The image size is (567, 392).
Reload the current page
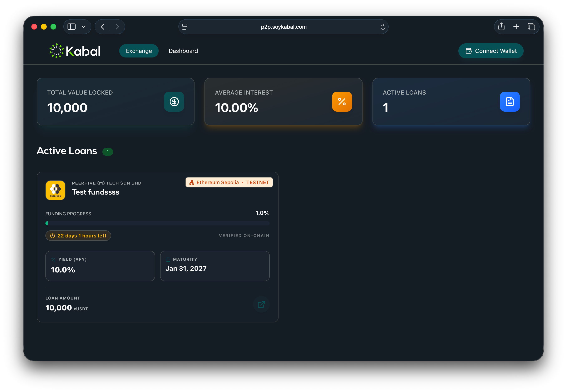(x=383, y=27)
